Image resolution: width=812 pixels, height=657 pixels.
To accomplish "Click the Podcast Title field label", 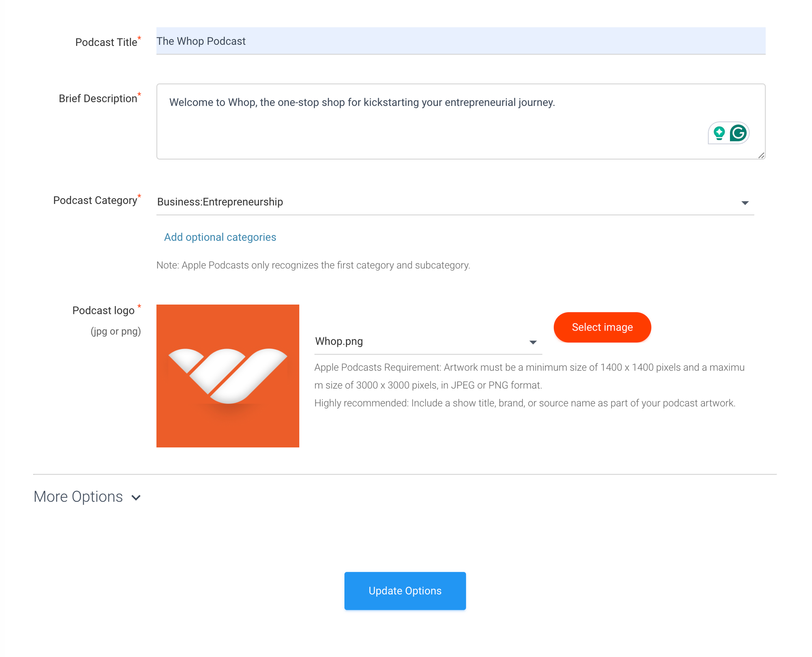I will [106, 42].
